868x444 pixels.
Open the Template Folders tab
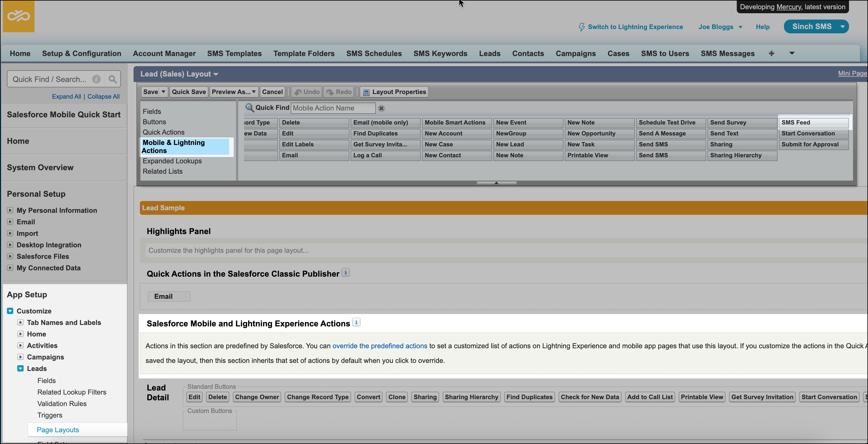[304, 53]
